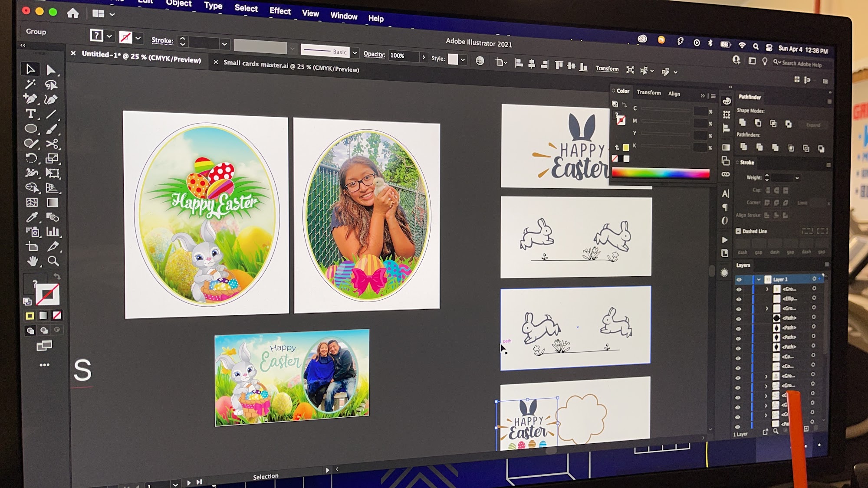Select the Scissors tool
868x488 pixels.
tap(52, 144)
